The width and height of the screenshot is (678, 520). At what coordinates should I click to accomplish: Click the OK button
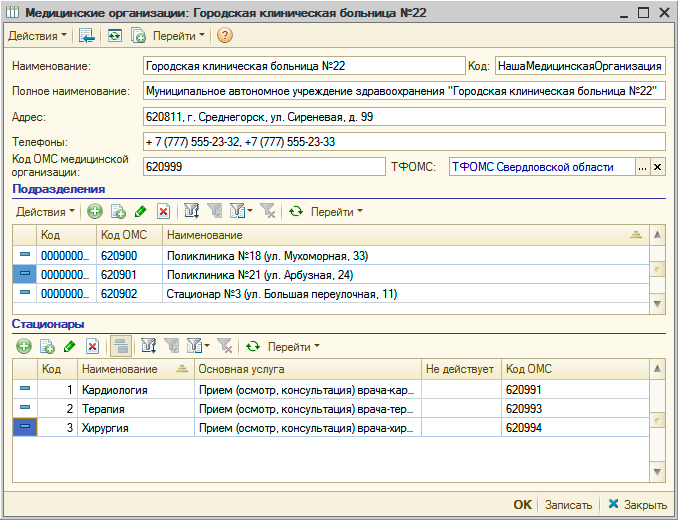(x=522, y=505)
